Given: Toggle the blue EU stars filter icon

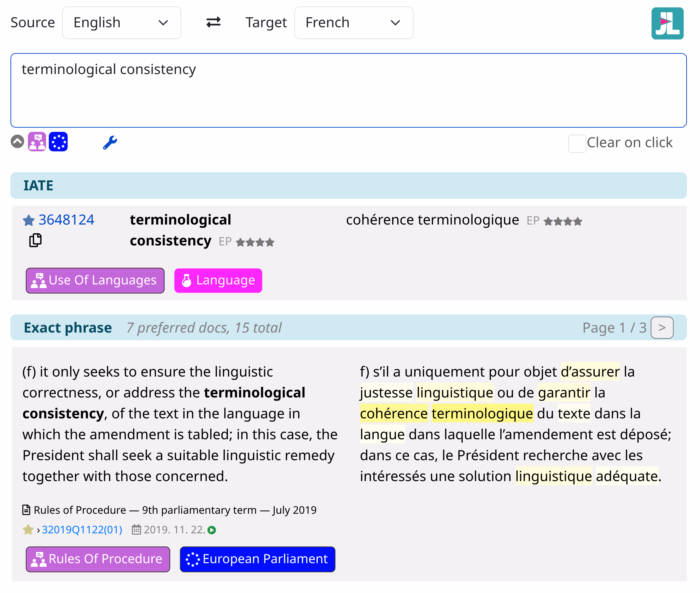Looking at the screenshot, I should click(x=58, y=142).
